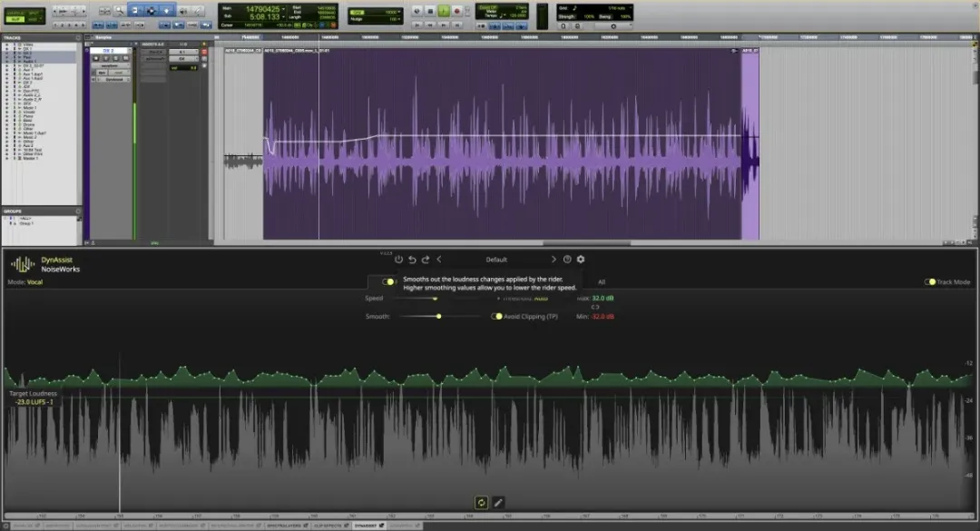The image size is (980, 531).
Task: Click the MIDI quantize Grid note icon
Action: click(x=575, y=8)
